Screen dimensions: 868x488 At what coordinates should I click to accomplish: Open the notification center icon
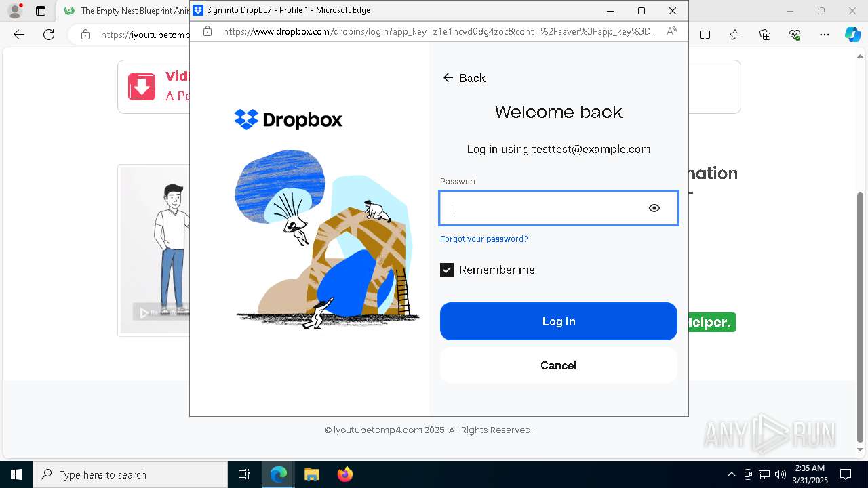pyautogui.click(x=846, y=474)
